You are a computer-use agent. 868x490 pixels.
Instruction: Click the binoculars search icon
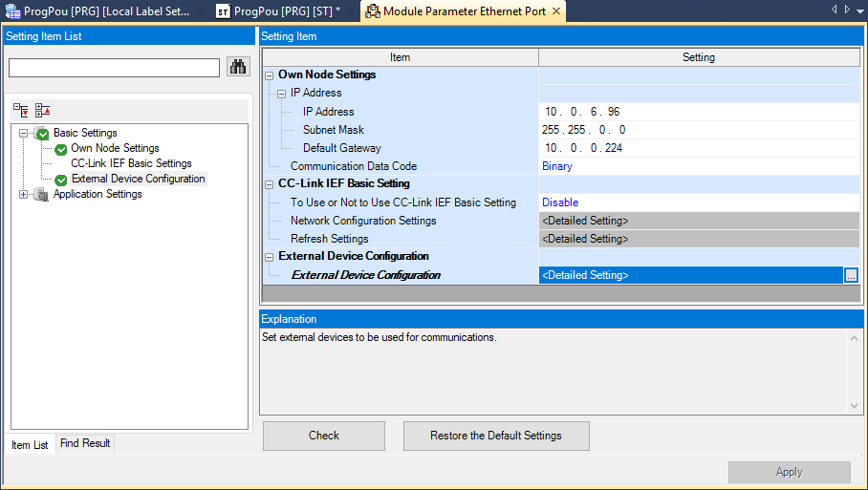coord(237,67)
